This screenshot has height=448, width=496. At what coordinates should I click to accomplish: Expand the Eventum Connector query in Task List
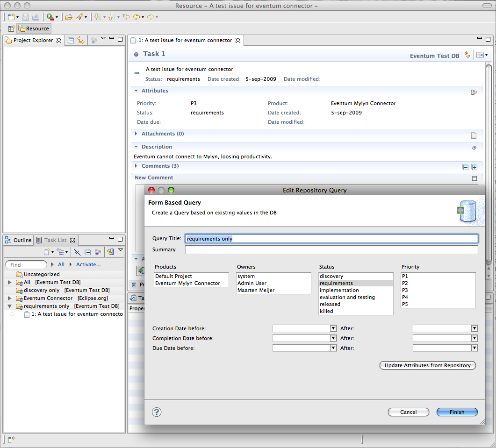tap(9, 298)
